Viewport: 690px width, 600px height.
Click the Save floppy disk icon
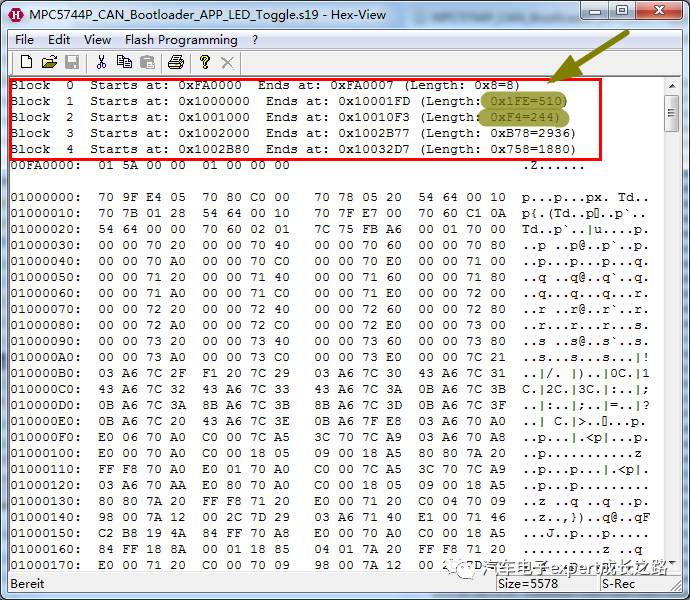[x=72, y=62]
